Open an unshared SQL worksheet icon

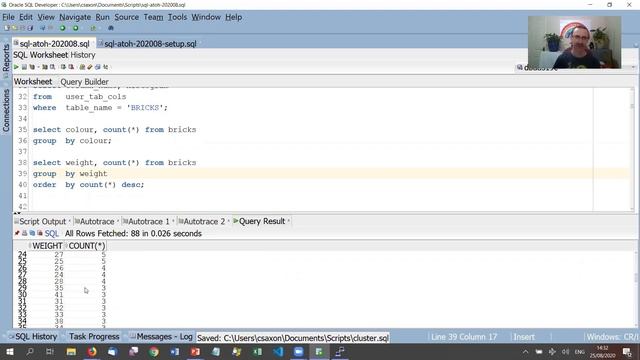[82, 67]
